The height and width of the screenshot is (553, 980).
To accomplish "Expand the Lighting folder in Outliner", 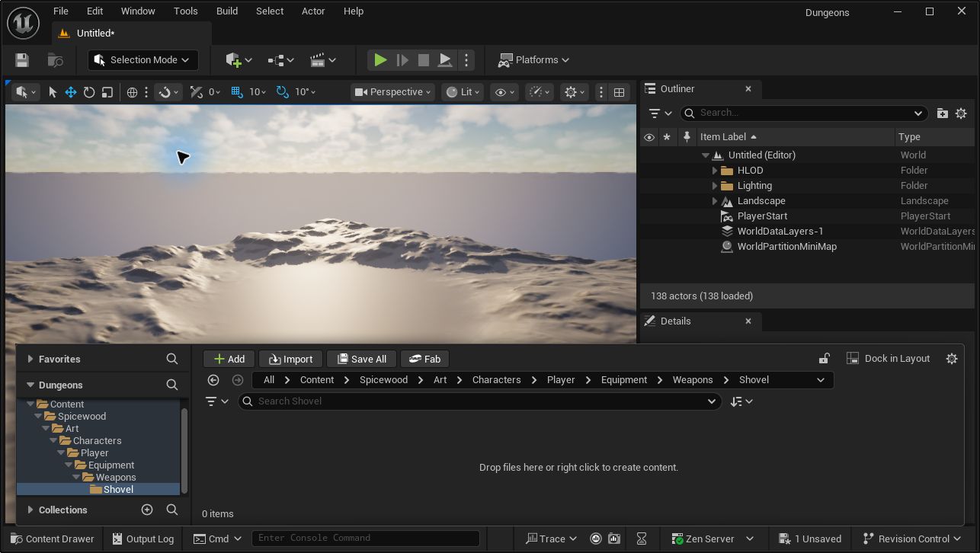I will coord(715,186).
